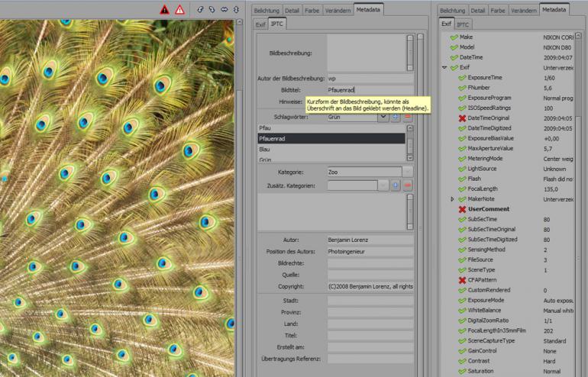The width and height of the screenshot is (588, 377).
Task: Select the FocalLengthIn35mmFilm row
Action: coord(512,331)
